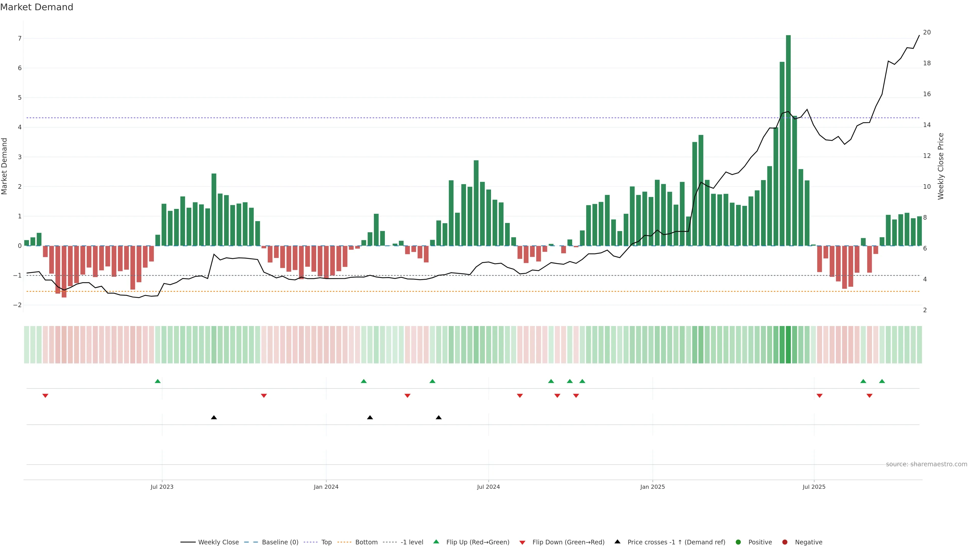Click the red Negative circle legend icon

click(785, 542)
